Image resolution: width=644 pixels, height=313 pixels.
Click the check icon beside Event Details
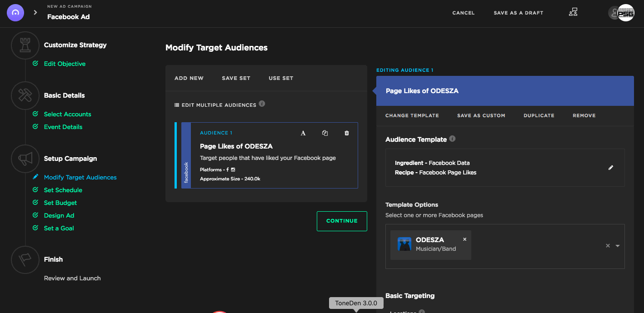tap(35, 127)
